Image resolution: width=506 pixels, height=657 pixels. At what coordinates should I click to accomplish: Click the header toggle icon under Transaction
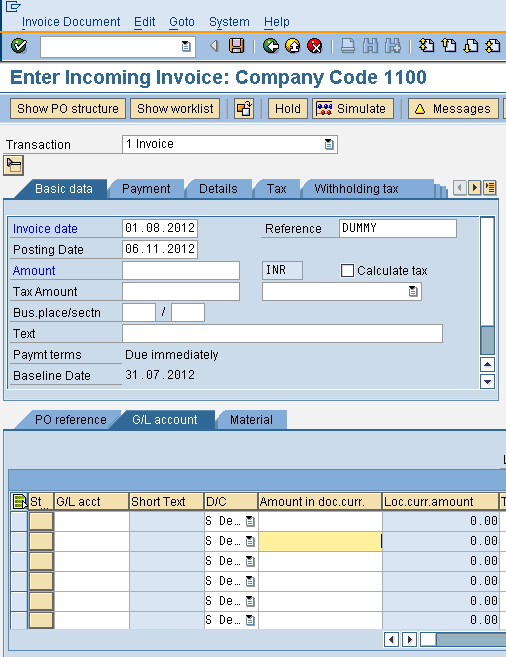click(13, 165)
